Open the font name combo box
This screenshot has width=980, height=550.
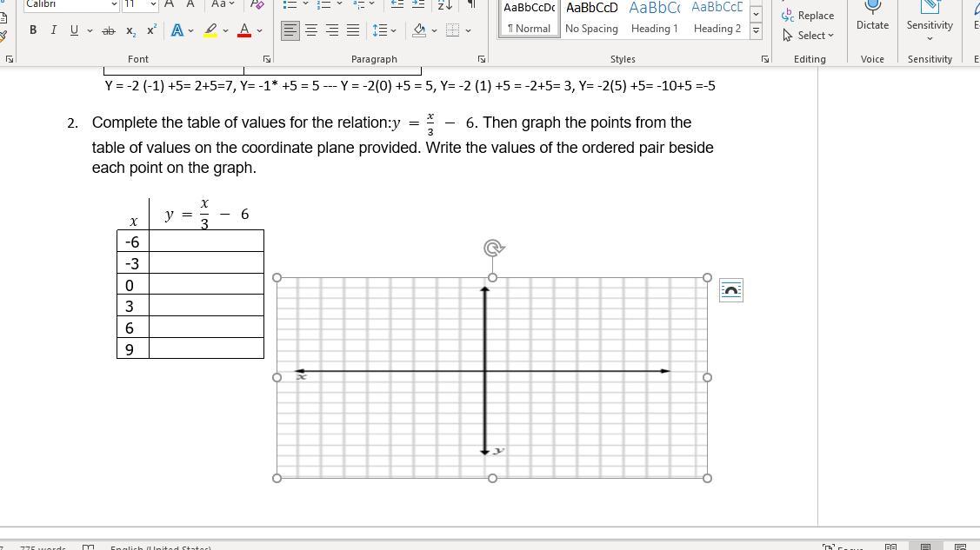(x=71, y=5)
